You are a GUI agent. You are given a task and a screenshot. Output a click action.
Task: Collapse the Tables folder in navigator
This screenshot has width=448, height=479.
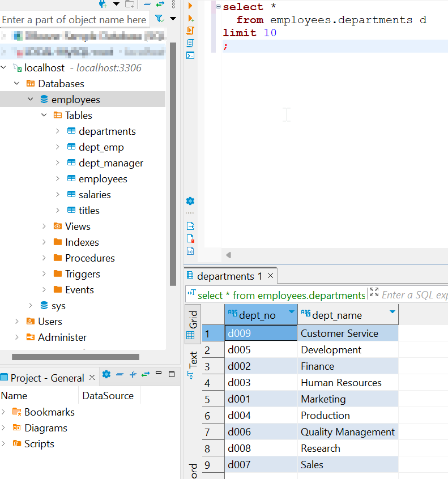[44, 116]
